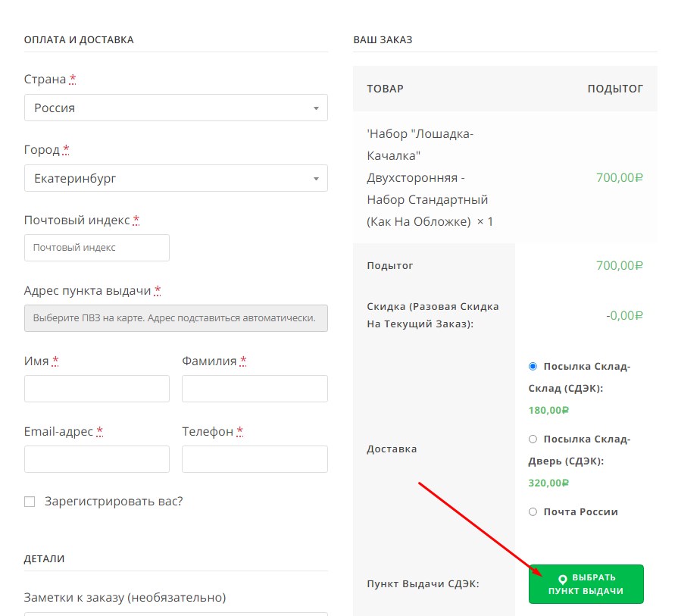
Task: Click the dropdown arrow in the Город field
Action: tap(316, 179)
